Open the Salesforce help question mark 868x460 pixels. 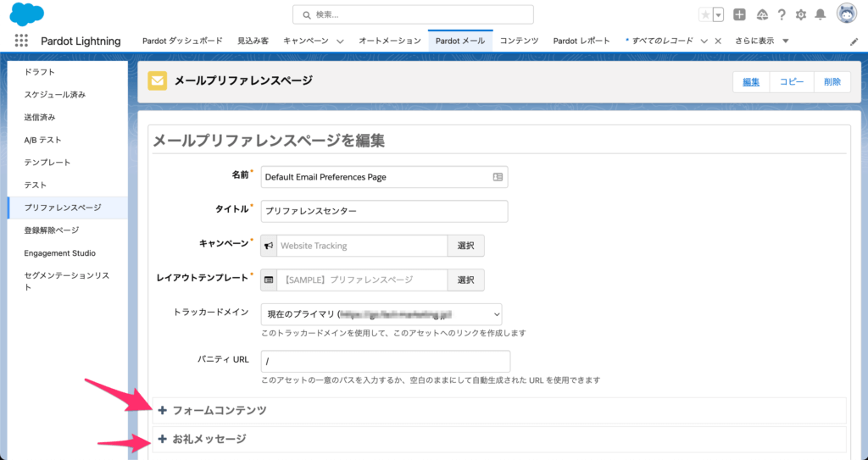pyautogui.click(x=781, y=14)
